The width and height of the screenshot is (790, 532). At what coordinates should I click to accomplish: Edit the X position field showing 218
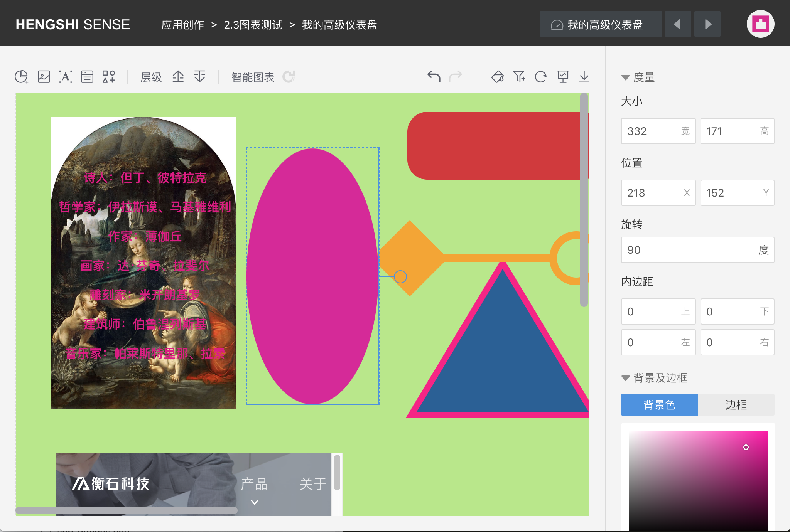pos(658,193)
